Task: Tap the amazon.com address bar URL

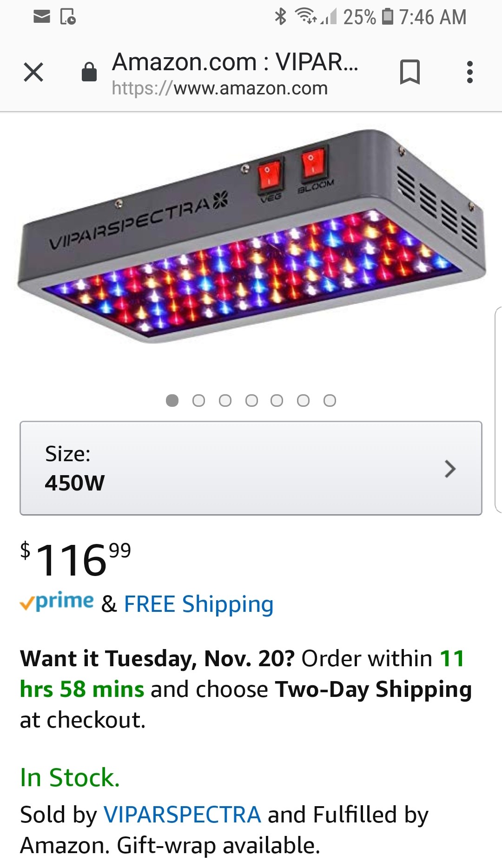Action: pos(220,88)
